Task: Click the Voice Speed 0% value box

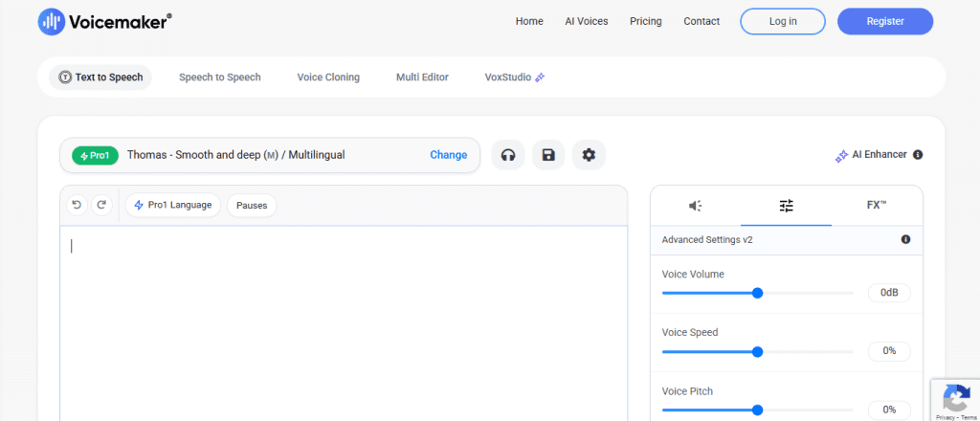Action: [x=889, y=351]
